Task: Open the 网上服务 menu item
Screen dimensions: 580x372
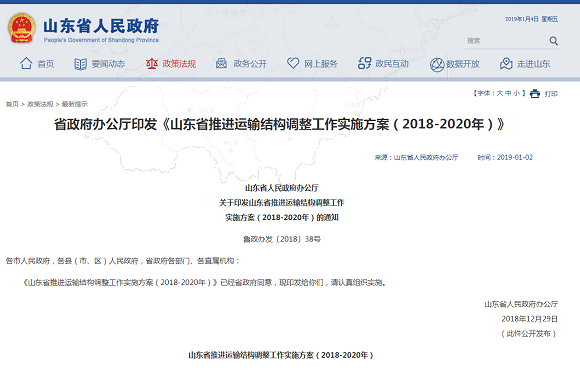Action: pyautogui.click(x=321, y=64)
